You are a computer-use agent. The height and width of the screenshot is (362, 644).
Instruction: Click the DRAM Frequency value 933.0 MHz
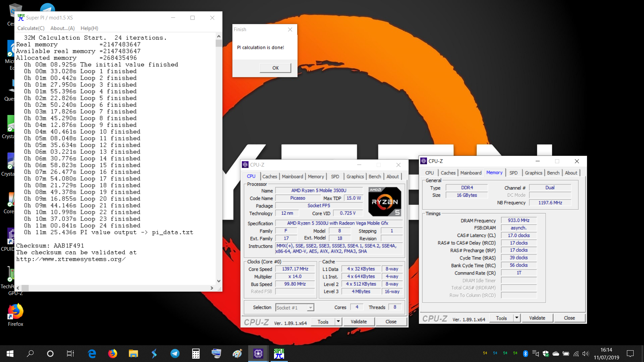519,220
